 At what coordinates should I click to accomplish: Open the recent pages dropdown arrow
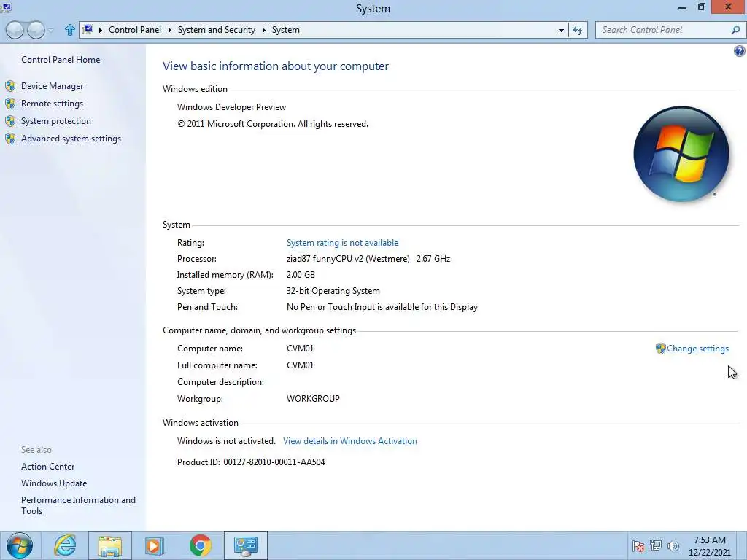(x=50, y=31)
